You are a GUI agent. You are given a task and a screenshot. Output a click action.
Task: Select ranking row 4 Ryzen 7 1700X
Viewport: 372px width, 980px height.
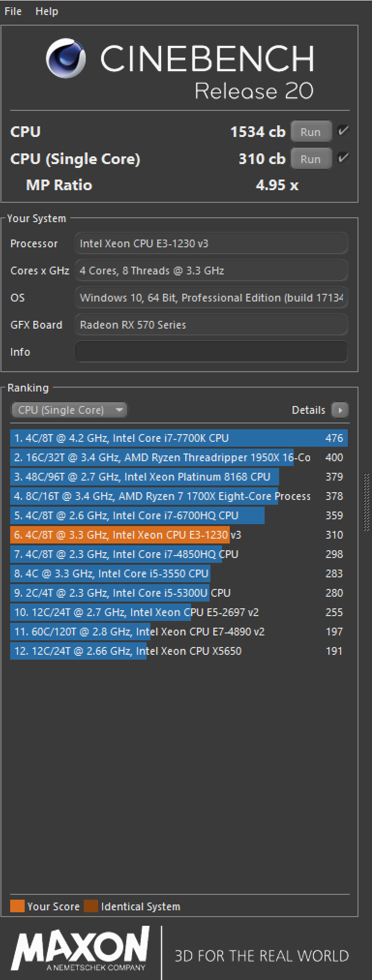point(179,496)
